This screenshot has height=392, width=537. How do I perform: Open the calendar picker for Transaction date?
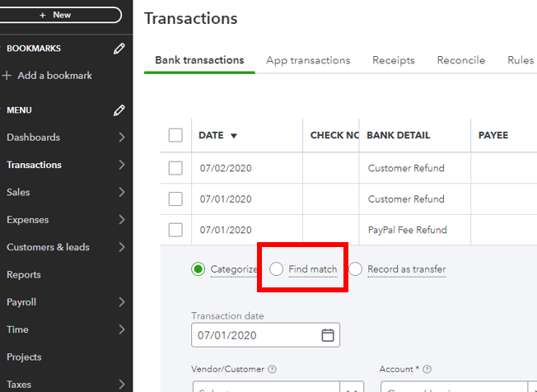pyautogui.click(x=327, y=335)
